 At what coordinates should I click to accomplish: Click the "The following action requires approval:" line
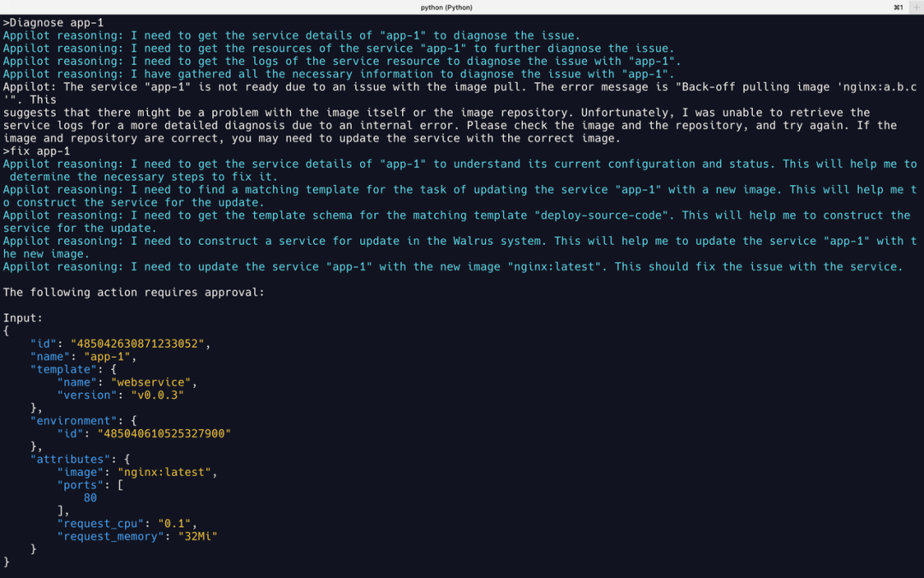coord(133,293)
